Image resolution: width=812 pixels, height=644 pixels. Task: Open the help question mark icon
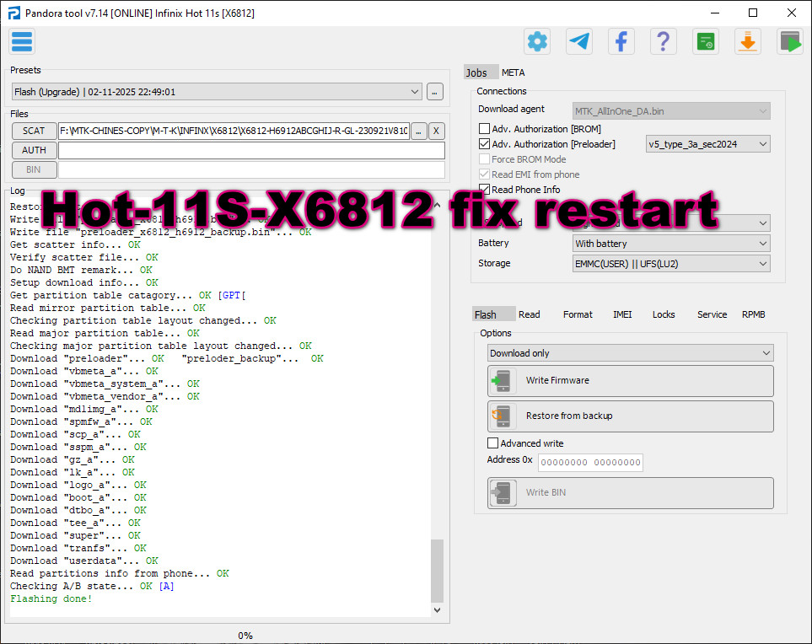pyautogui.click(x=664, y=41)
